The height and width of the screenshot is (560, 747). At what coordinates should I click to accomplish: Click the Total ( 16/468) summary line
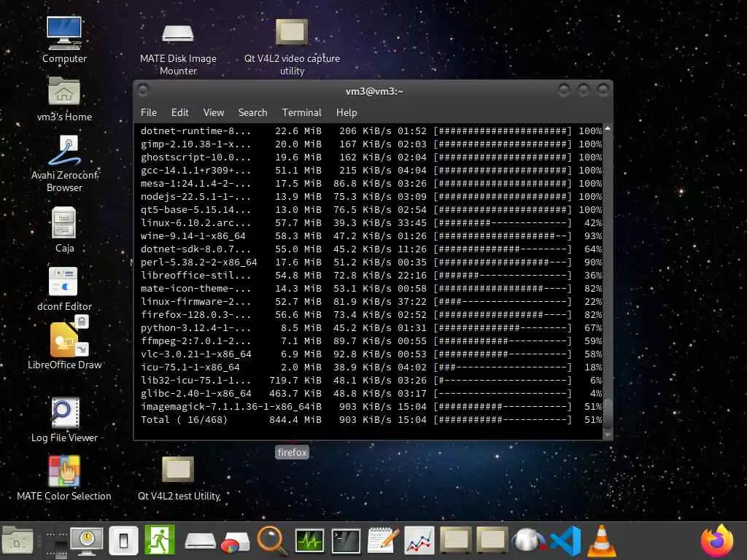pyautogui.click(x=371, y=419)
